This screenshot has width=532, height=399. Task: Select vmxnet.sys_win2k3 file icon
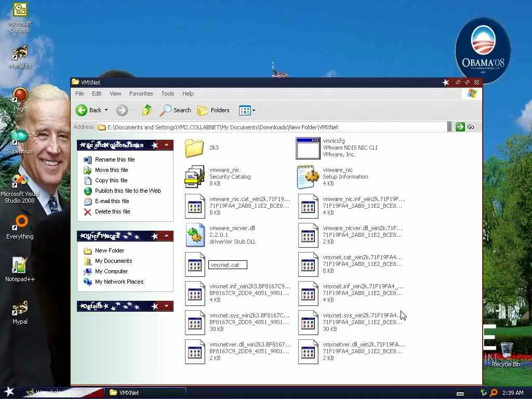click(195, 322)
